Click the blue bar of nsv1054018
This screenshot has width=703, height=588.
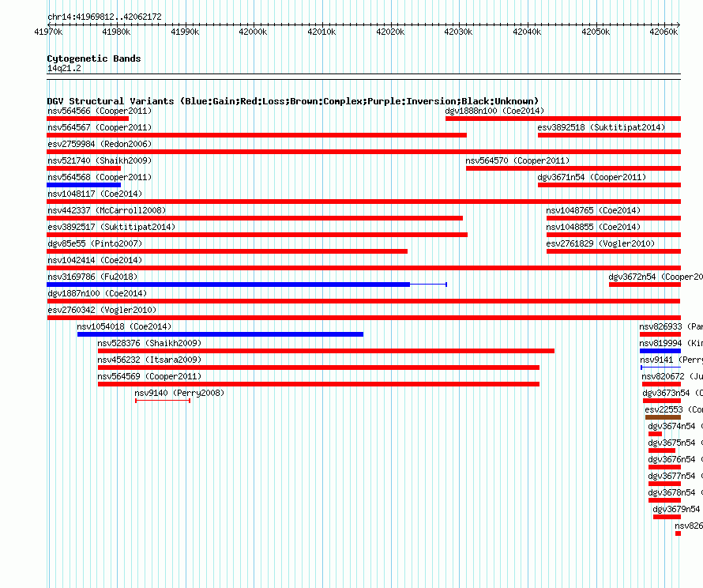pyautogui.click(x=220, y=334)
